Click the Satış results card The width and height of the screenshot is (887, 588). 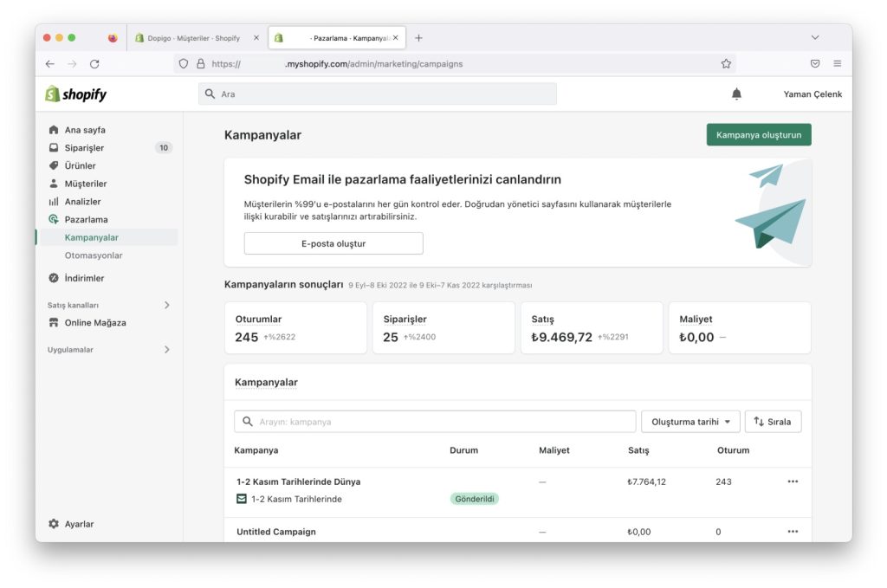(592, 328)
